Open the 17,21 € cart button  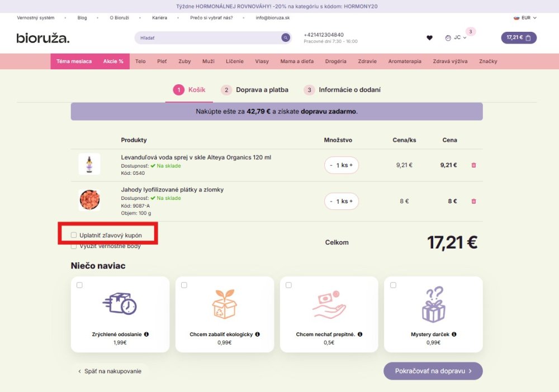pos(519,38)
